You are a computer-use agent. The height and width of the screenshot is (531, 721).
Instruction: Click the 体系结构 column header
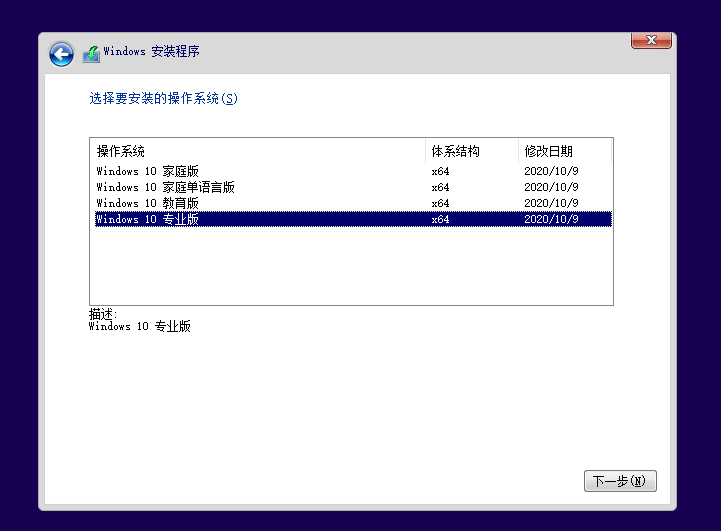[x=472, y=151]
